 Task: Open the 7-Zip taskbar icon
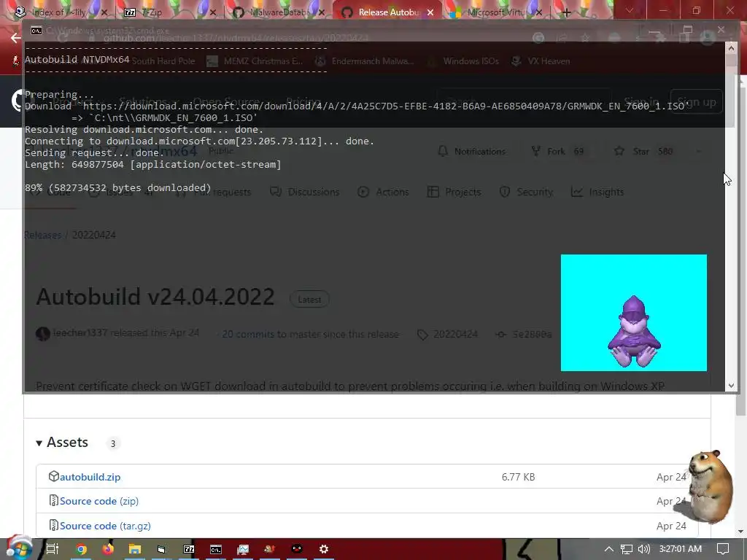pyautogui.click(x=189, y=549)
